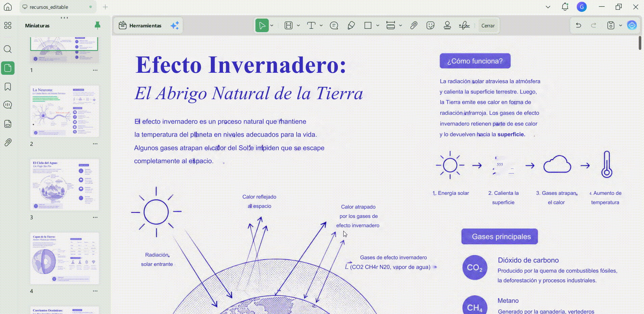The height and width of the screenshot is (314, 644).
Task: Select the arrow selection tool
Action: tap(262, 26)
